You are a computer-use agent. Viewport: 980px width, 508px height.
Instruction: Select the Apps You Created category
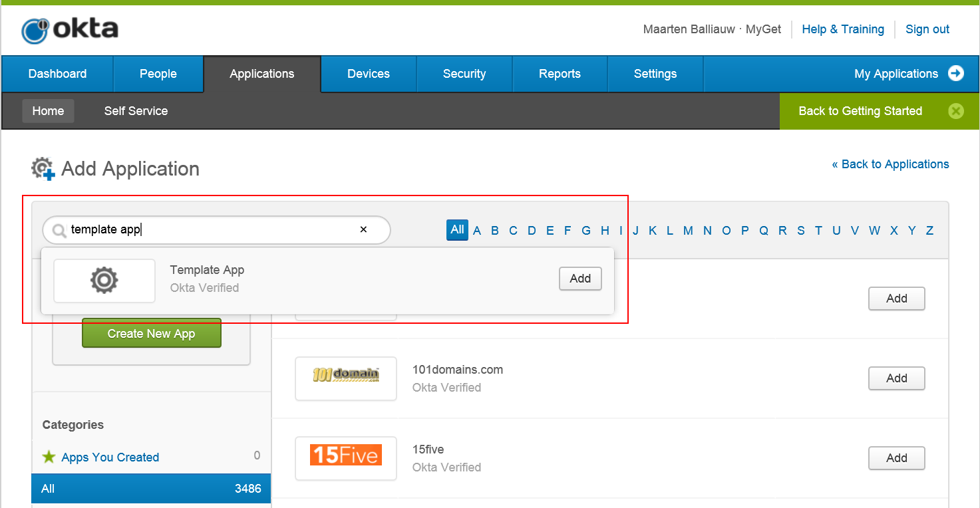pyautogui.click(x=110, y=457)
